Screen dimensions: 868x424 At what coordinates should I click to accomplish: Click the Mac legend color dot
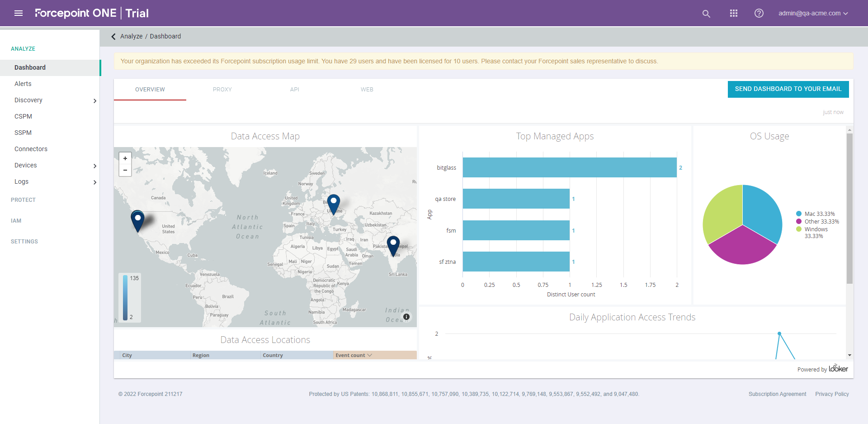click(x=799, y=214)
